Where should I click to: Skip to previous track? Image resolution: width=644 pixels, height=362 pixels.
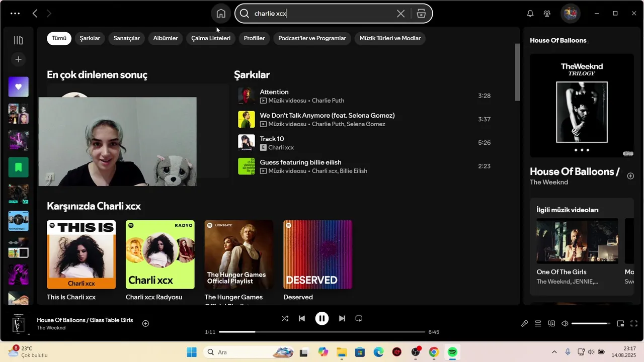302,318
